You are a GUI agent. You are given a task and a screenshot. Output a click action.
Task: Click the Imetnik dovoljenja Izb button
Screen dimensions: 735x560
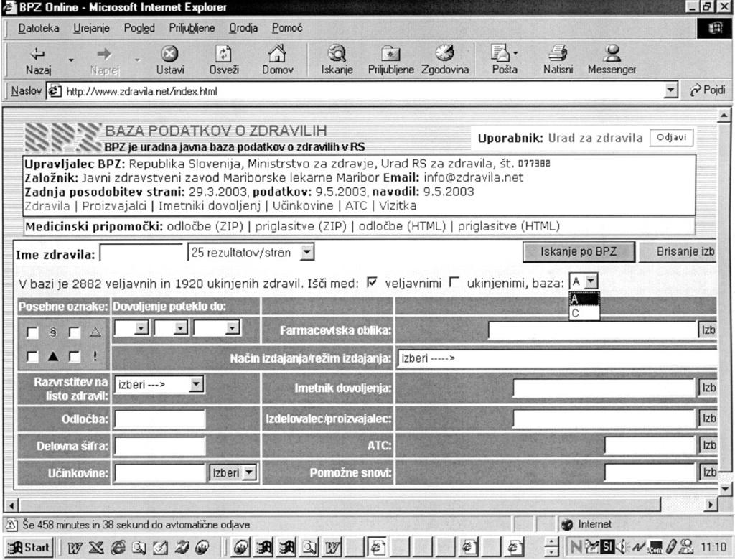[x=708, y=388]
